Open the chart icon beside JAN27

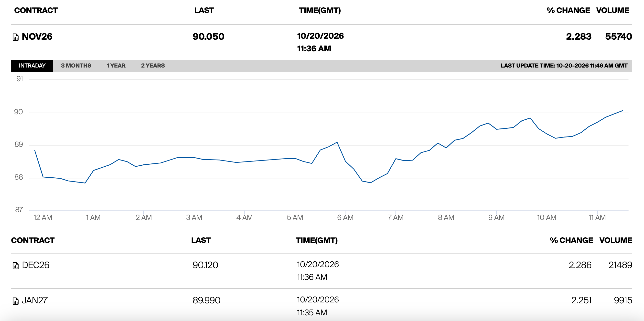pos(15,301)
